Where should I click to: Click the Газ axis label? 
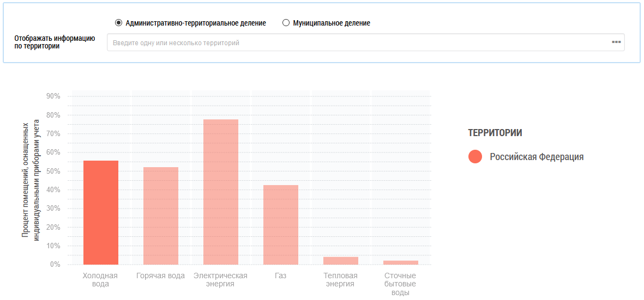click(x=281, y=275)
